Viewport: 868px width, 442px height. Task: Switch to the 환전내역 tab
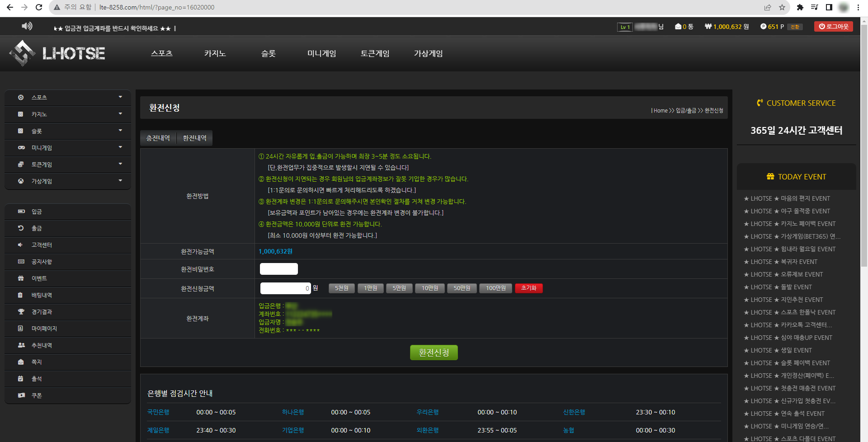[195, 138]
